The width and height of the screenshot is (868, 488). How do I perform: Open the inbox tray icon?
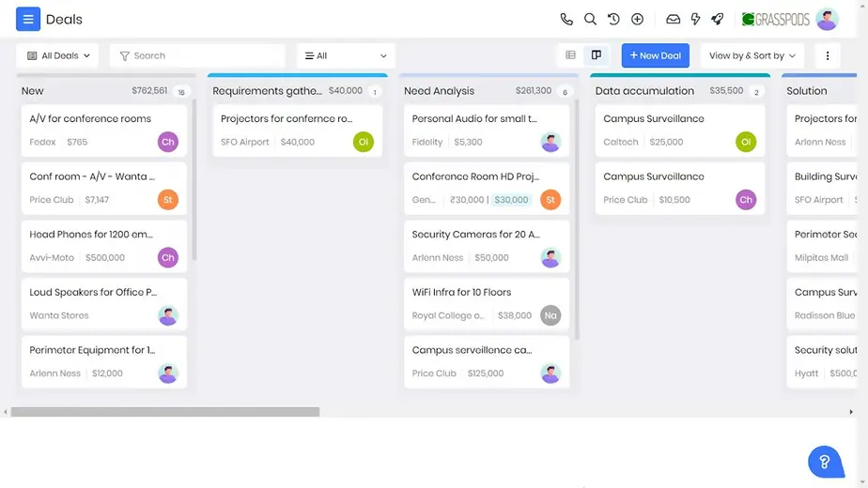673,19
